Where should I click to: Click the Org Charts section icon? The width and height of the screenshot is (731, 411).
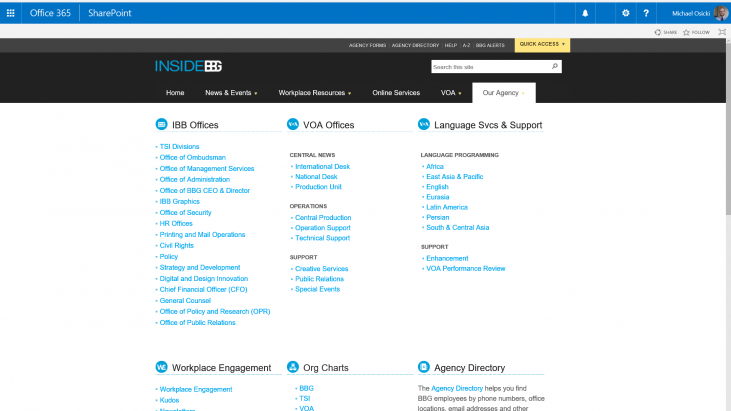click(293, 367)
